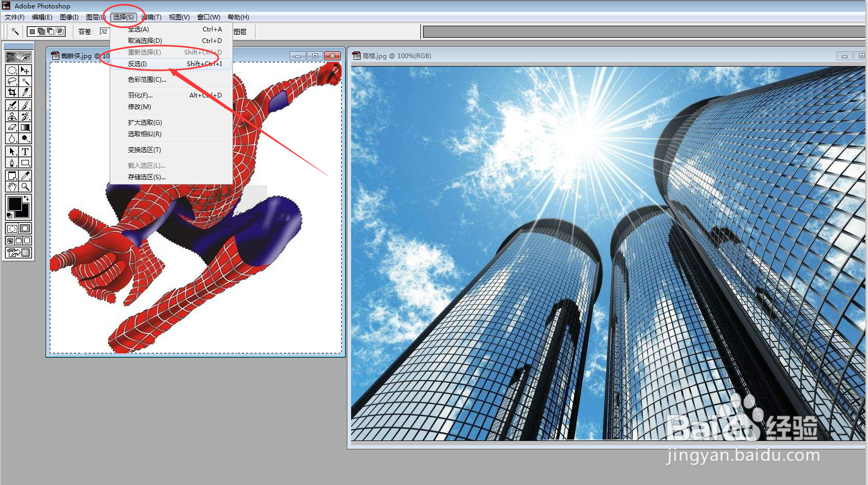The height and width of the screenshot is (485, 868).
Task: Select the Clone Stamp tool
Action: pos(12,116)
